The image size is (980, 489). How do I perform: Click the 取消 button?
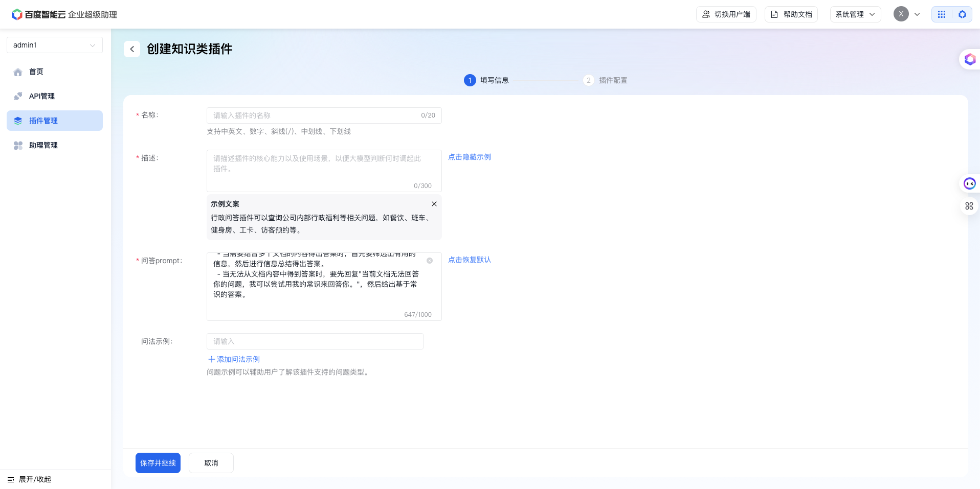(211, 463)
